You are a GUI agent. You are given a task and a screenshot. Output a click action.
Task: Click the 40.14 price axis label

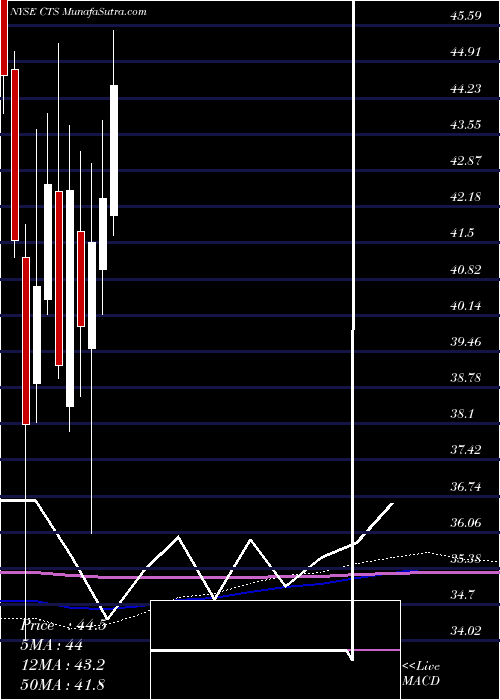tap(466, 305)
